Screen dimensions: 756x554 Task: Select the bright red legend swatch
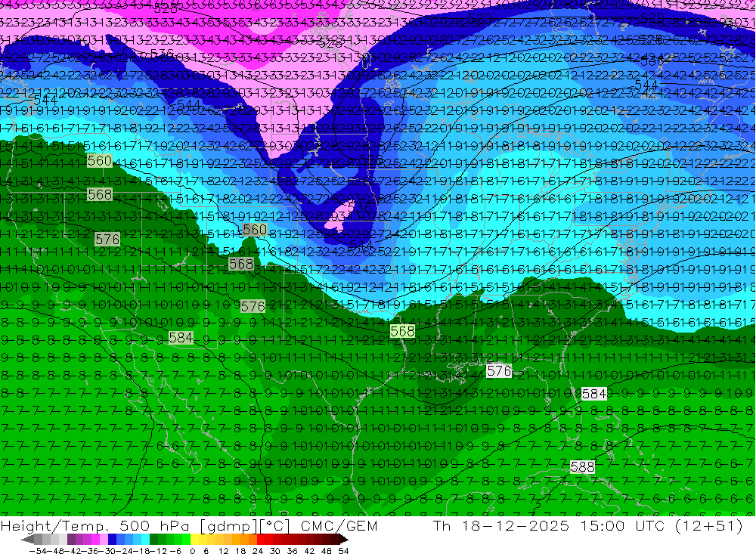(x=261, y=540)
